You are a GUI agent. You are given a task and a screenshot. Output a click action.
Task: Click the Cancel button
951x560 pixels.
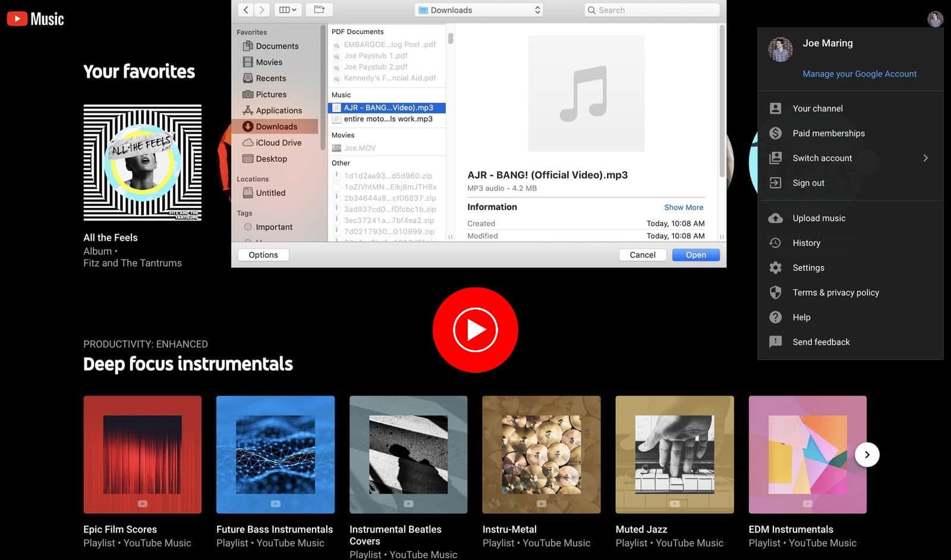point(643,255)
